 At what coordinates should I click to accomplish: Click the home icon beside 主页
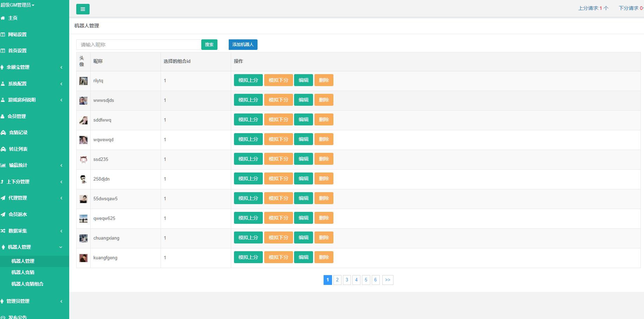(3, 18)
